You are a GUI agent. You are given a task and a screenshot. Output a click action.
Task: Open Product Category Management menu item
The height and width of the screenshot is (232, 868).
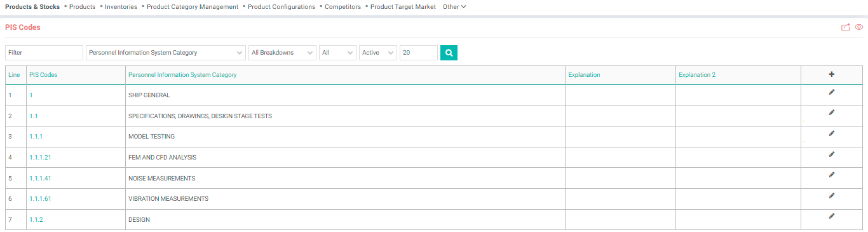[x=193, y=7]
